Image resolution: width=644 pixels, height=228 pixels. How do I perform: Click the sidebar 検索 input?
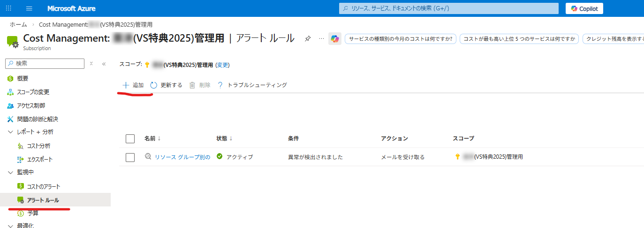(45, 63)
